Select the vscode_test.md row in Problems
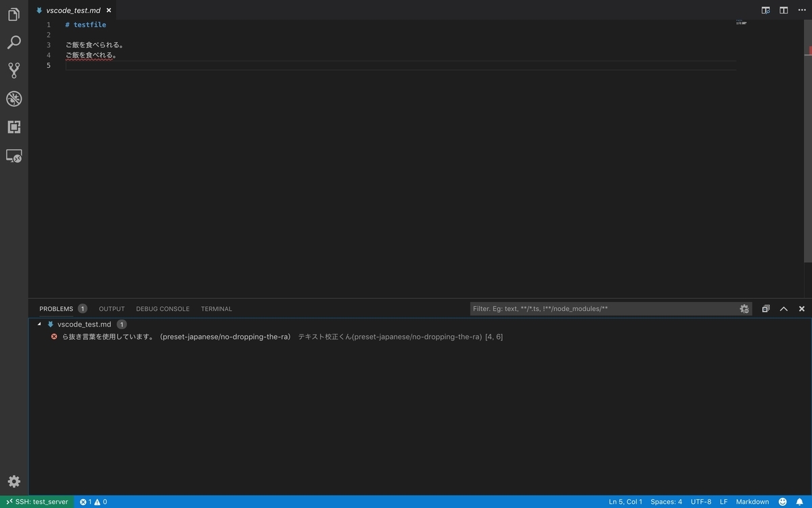Viewport: 812px width, 508px height. 420,324
